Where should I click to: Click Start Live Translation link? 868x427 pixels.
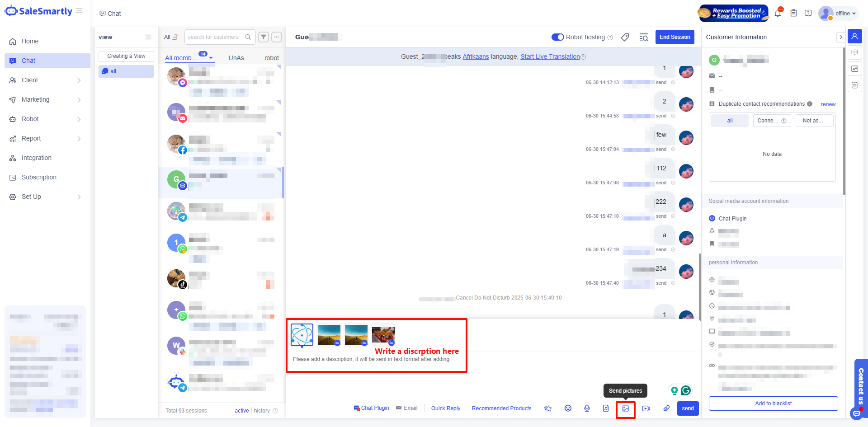pos(550,56)
